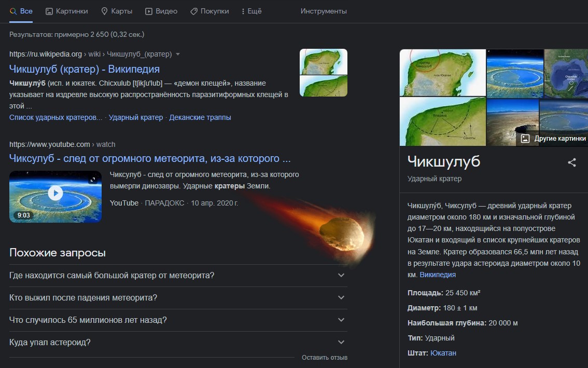This screenshot has width=588, height=368.
Task: Open the Другие картинки image gallery
Action: [x=553, y=139]
